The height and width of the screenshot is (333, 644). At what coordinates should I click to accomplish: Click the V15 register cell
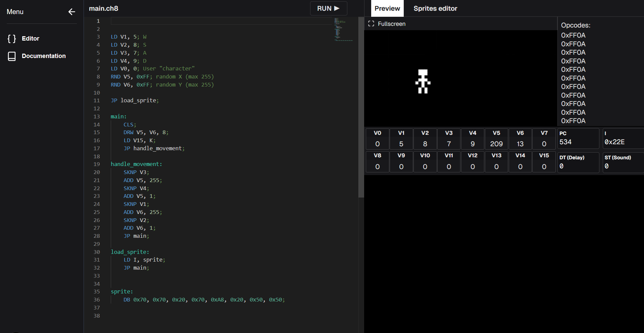pyautogui.click(x=544, y=161)
